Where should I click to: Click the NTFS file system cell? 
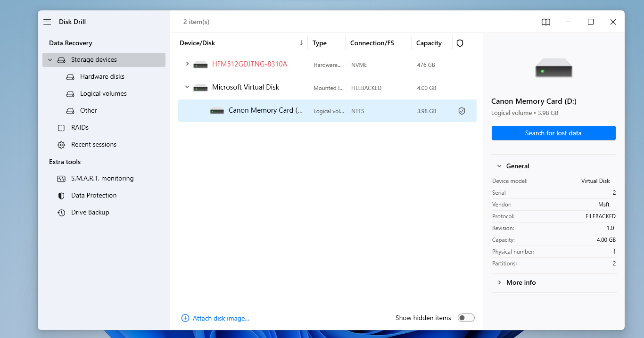(358, 111)
